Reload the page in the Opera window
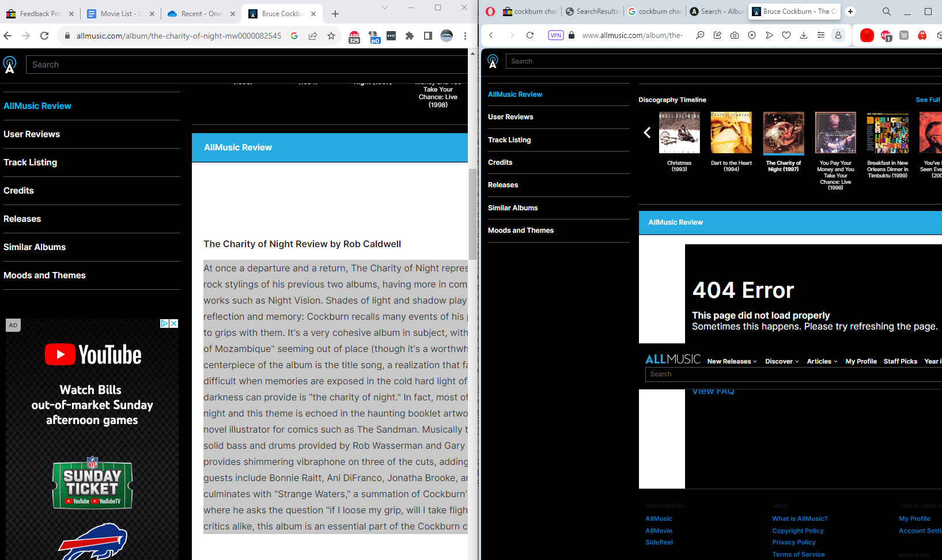Image resolution: width=942 pixels, height=560 pixels. point(530,35)
